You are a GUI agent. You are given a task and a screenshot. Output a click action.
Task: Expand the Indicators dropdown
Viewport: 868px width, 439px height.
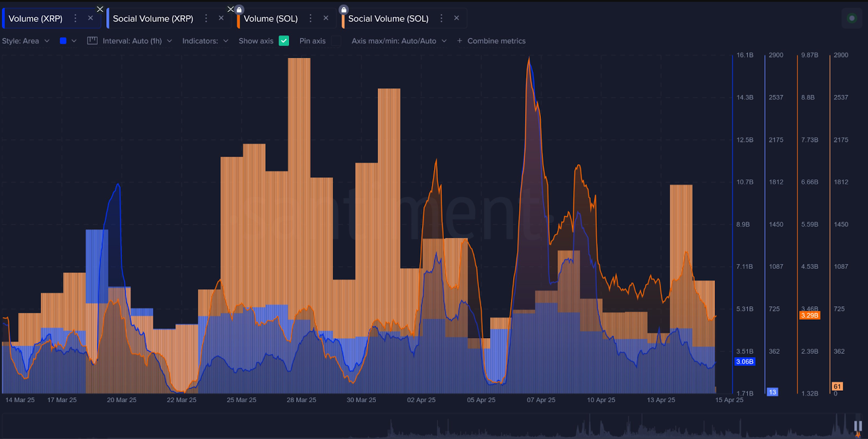pos(205,41)
